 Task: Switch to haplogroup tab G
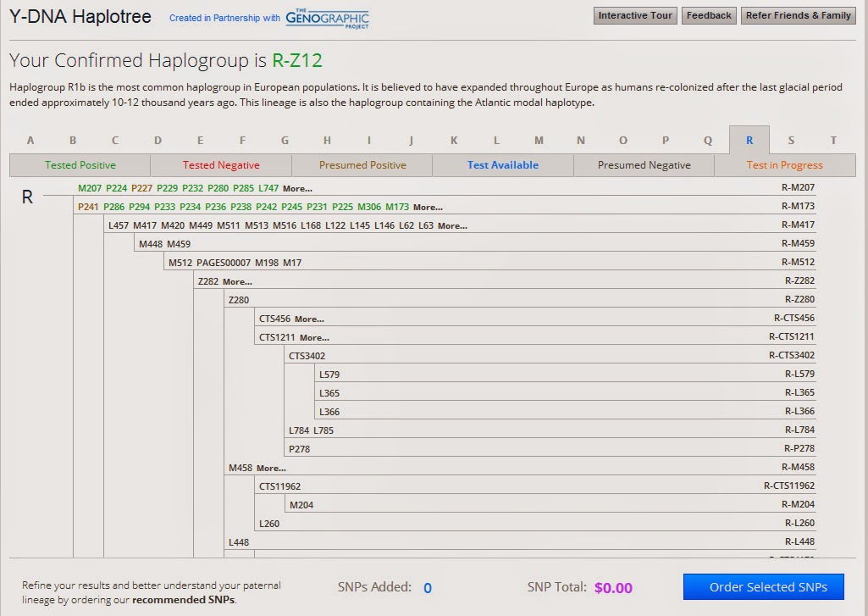pyautogui.click(x=285, y=140)
